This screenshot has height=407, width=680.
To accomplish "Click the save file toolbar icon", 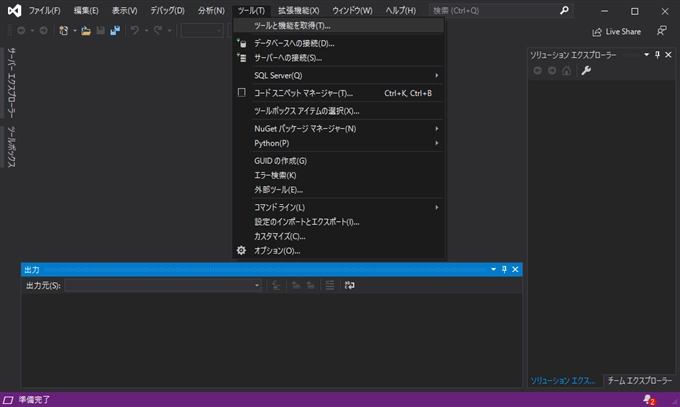I will point(101,30).
